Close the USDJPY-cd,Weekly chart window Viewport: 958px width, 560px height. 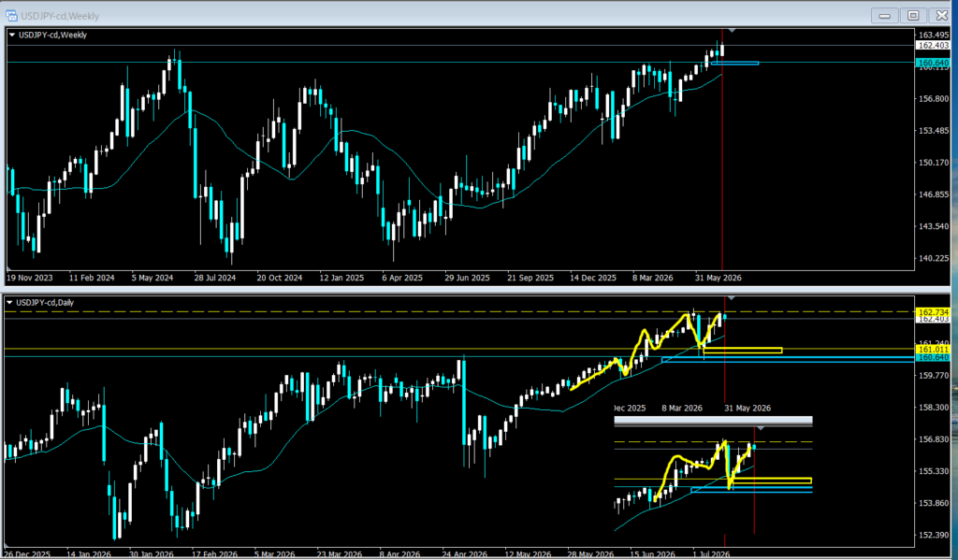tap(941, 16)
